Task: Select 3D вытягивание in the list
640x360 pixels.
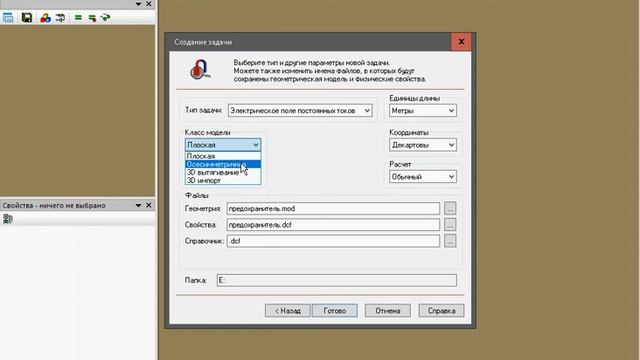Action: [x=223, y=172]
